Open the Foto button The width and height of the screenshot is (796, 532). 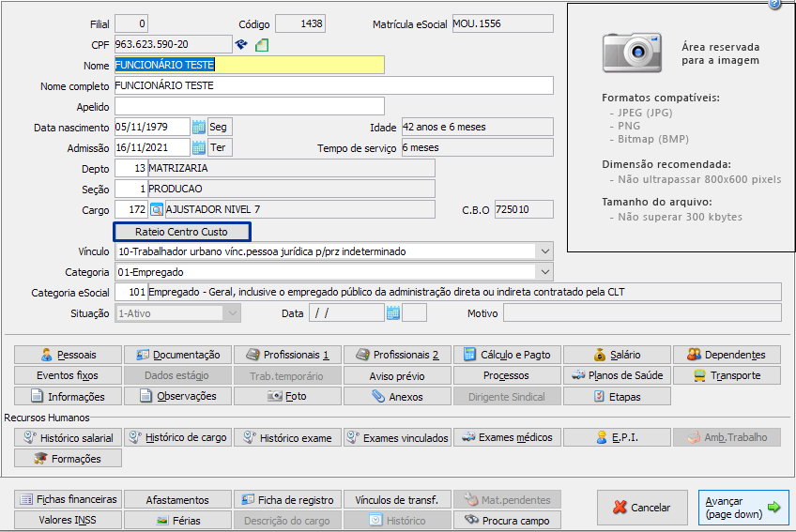(287, 397)
